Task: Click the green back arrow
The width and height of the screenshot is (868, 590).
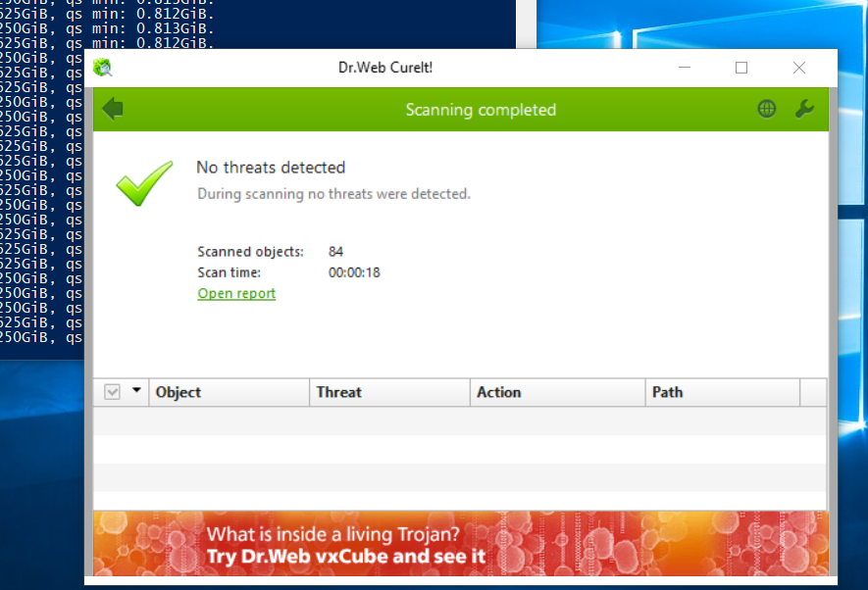Action: click(112, 109)
